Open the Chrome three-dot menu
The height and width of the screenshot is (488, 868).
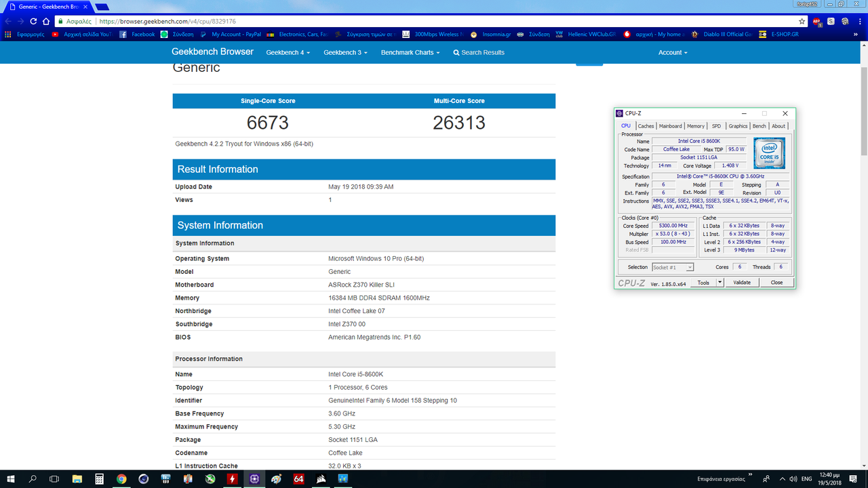click(x=859, y=21)
